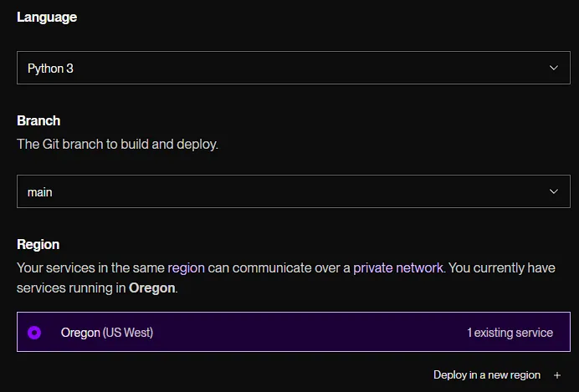Click the "services running in" description line
The height and width of the screenshot is (392, 579).
click(71, 288)
